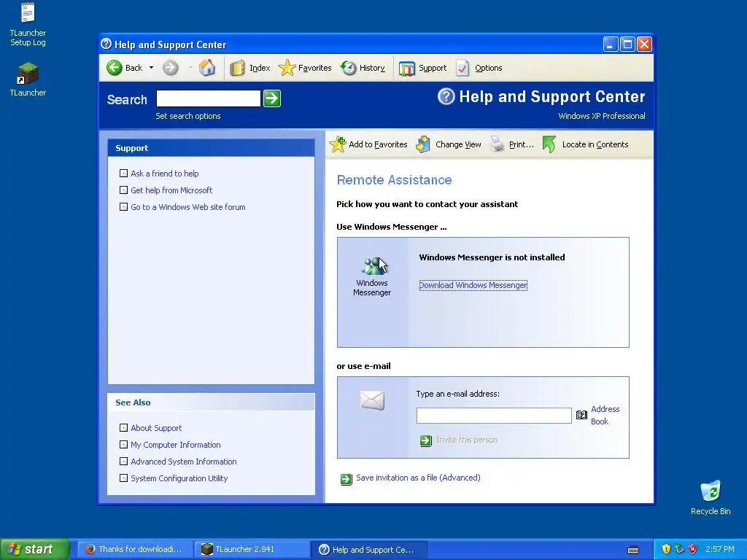Click Download Windows Messenger link
The height and width of the screenshot is (560, 747).
(x=473, y=285)
